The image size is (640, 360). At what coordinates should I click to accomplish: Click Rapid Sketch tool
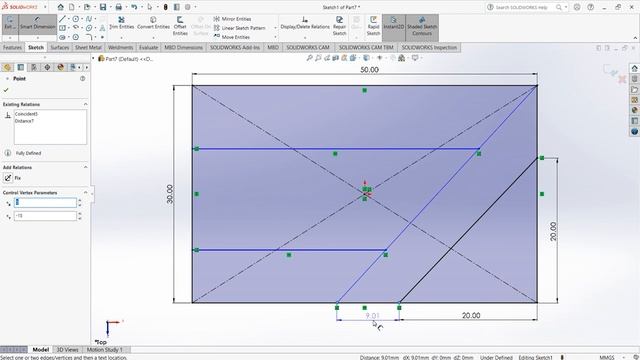373,26
